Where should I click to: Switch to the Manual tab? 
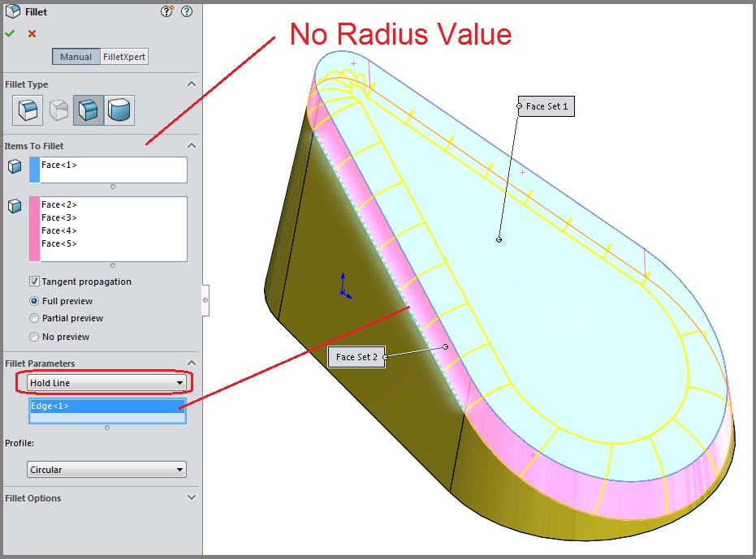click(76, 57)
